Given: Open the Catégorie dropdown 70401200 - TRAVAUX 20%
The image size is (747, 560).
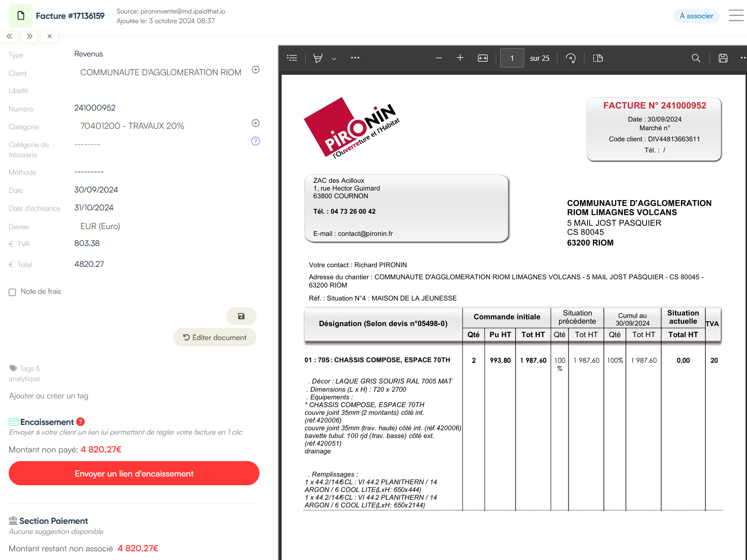Looking at the screenshot, I should coord(132,126).
